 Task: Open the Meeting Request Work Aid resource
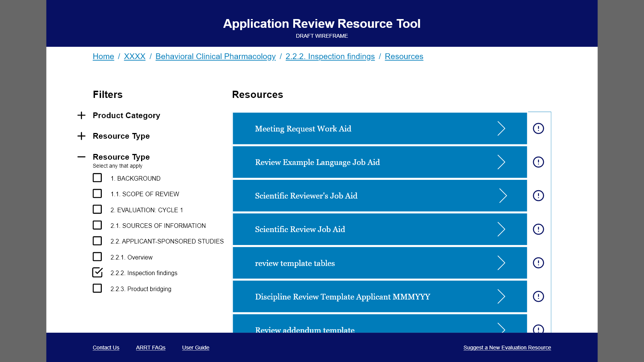[x=380, y=128]
